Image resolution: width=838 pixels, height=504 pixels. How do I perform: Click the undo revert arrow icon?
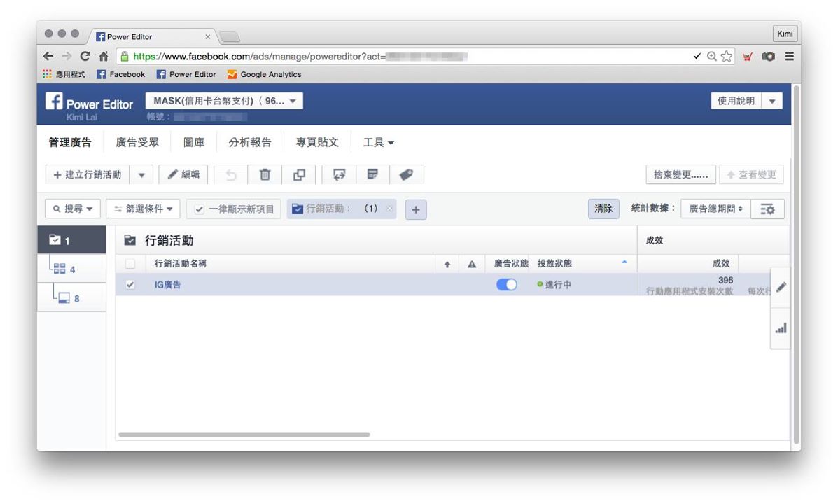pos(231,175)
